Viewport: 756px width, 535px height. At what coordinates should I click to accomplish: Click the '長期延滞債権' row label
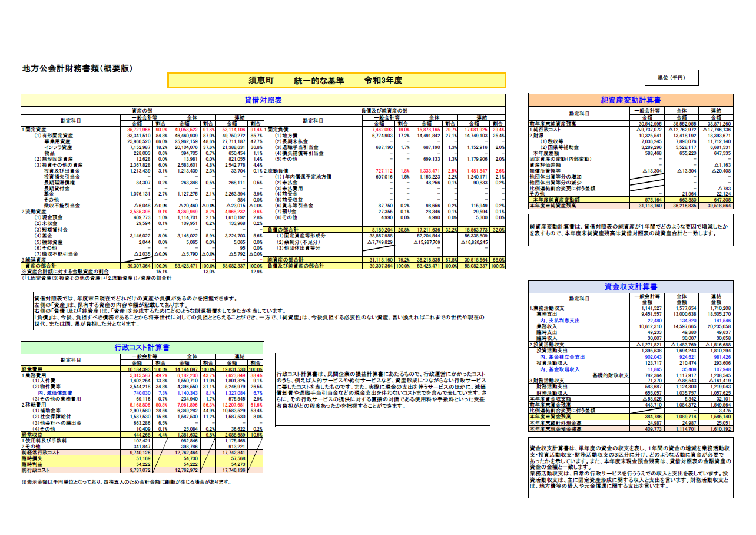(59, 183)
